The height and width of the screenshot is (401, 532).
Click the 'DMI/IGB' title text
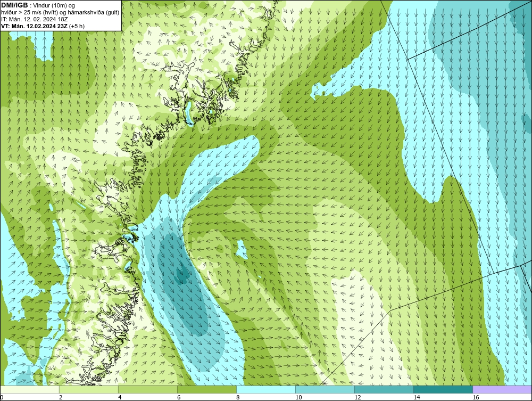point(14,5)
